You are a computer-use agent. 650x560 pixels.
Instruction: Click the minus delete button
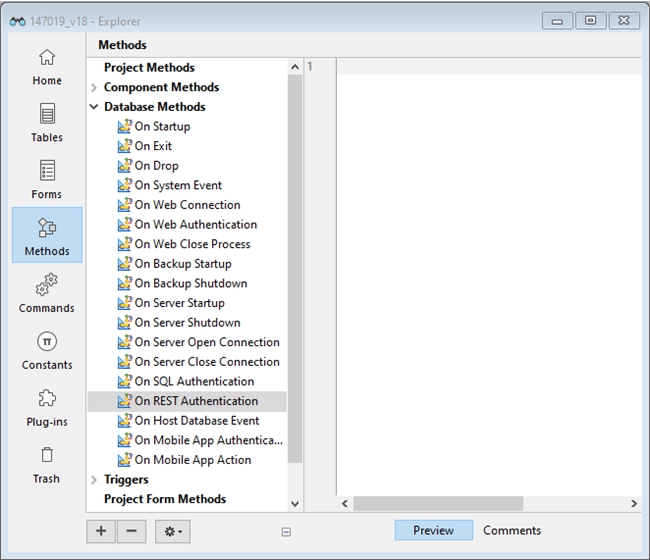[131, 531]
